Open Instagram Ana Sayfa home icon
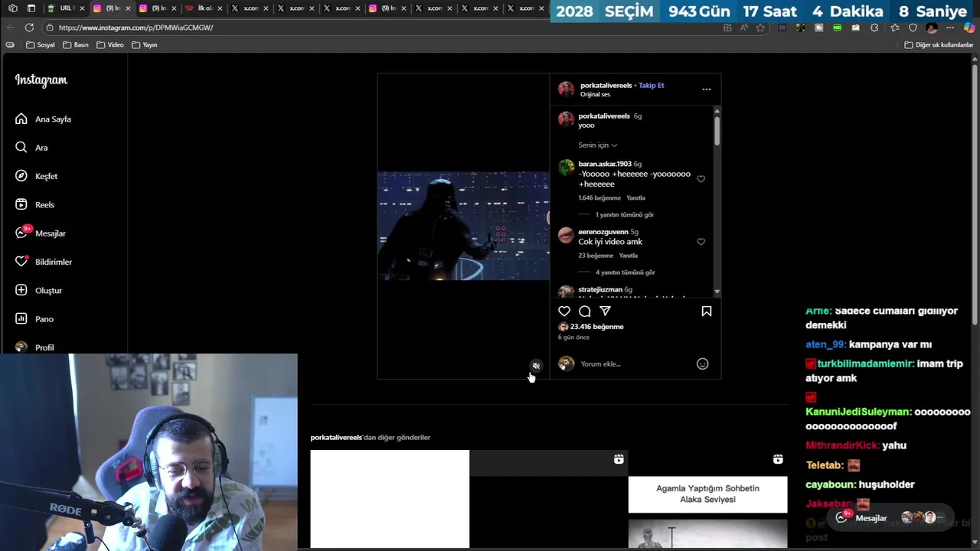The width and height of the screenshot is (980, 551). [x=21, y=119]
